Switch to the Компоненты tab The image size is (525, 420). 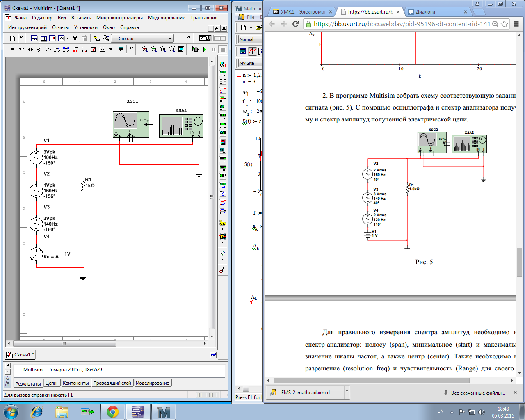pyautogui.click(x=75, y=383)
